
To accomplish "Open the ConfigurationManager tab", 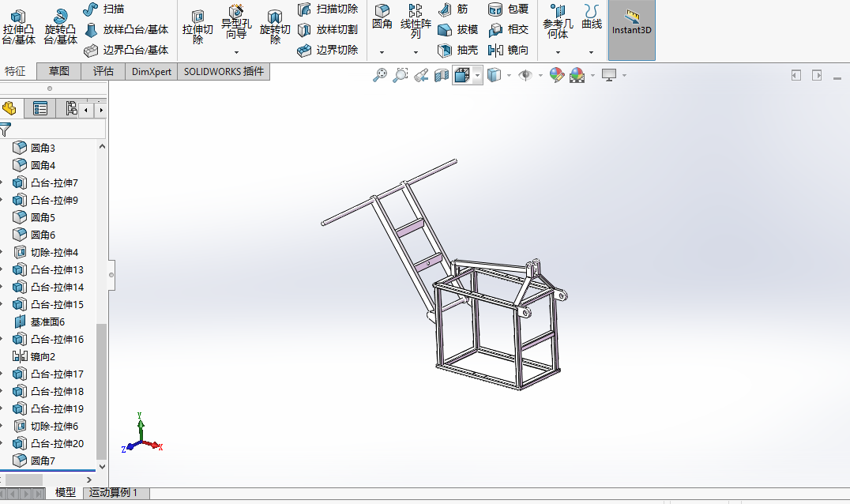I will tap(70, 109).
